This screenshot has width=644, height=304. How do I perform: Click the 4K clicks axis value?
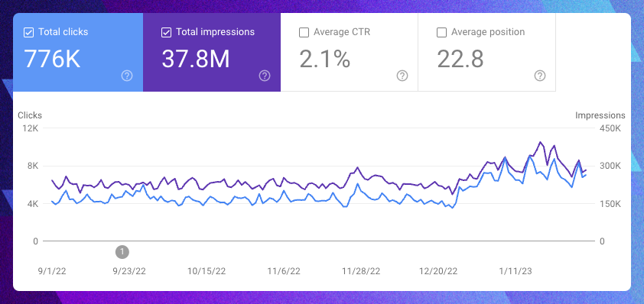click(x=32, y=204)
